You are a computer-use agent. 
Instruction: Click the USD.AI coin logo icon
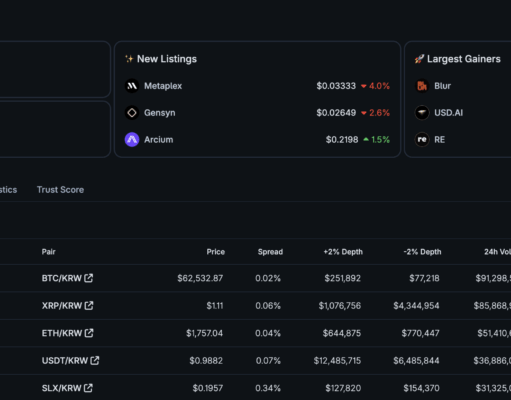422,113
